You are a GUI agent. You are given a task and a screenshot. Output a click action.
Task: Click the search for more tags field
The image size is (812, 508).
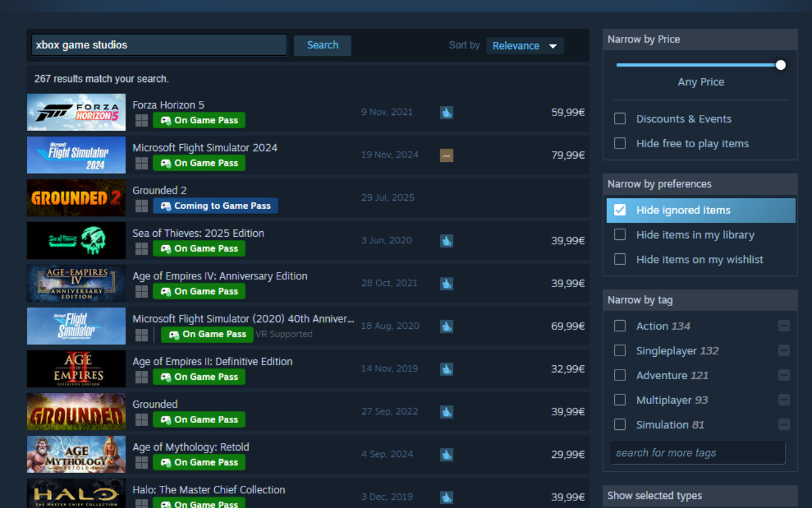(x=698, y=453)
